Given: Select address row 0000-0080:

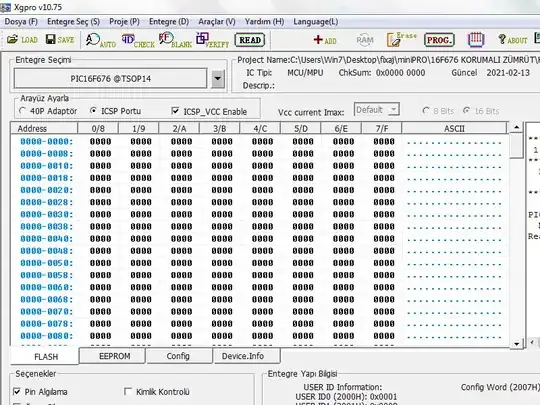Looking at the screenshot, I should click(x=46, y=336).
